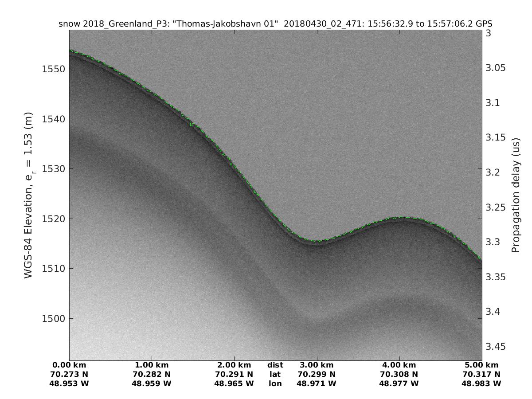Click the 1520 elevation tick label

[53, 219]
